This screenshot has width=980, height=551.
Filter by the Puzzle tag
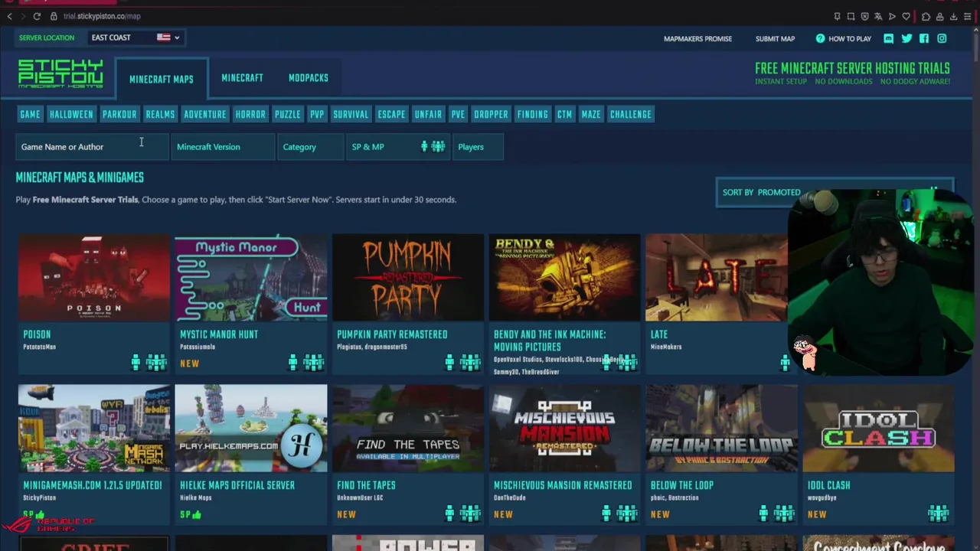tap(288, 114)
